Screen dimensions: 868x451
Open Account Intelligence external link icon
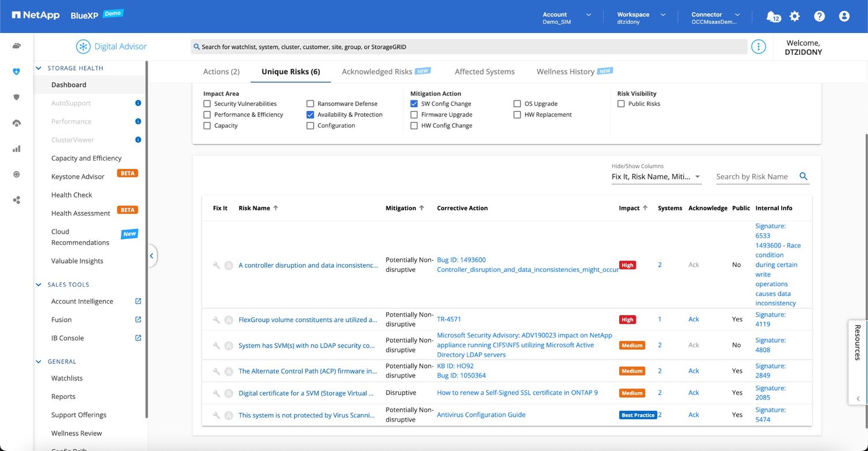(x=138, y=301)
